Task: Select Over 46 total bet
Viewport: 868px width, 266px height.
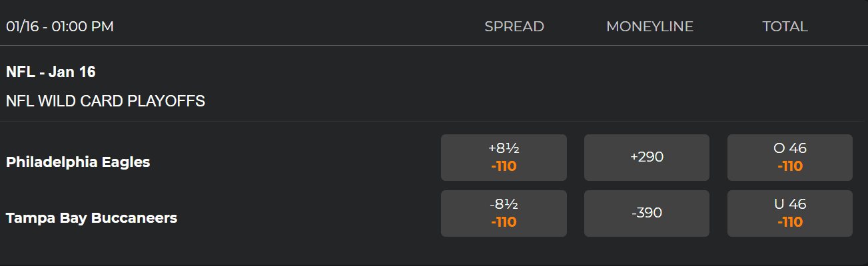Action: click(x=790, y=158)
